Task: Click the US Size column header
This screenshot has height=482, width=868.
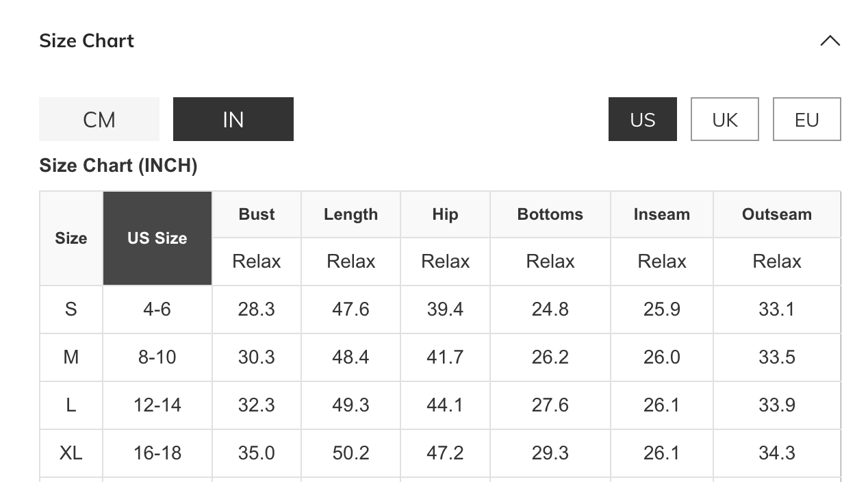Action: 157,238
